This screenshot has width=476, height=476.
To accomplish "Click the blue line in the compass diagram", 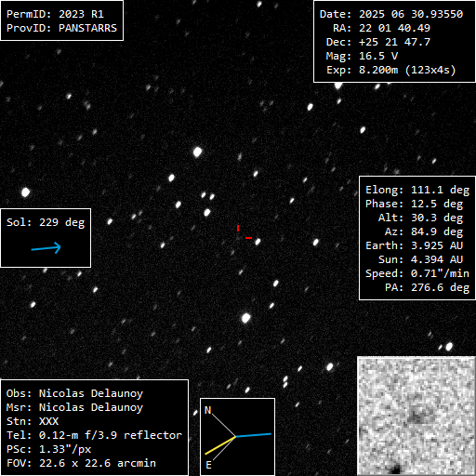I will click(x=254, y=435).
